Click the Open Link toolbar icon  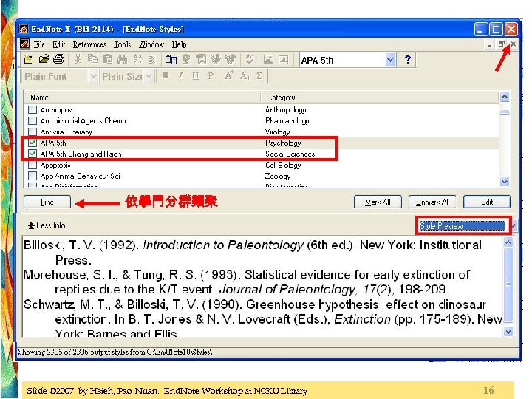coord(201,59)
